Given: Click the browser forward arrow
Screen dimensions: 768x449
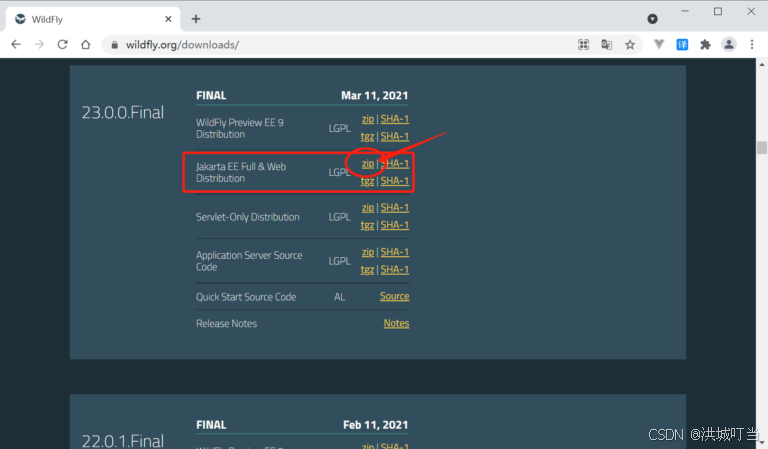Looking at the screenshot, I should 39,45.
